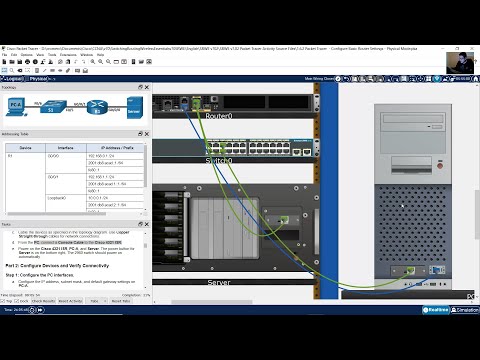Click the Add Simple PDU envelope icon
Viewport: 480px width, 360px height.
pos(77,70)
